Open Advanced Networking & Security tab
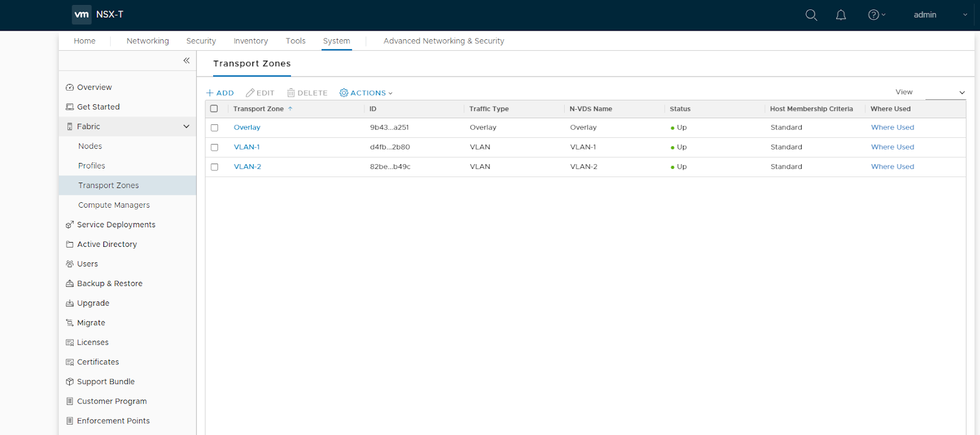This screenshot has width=980, height=435. pyautogui.click(x=443, y=41)
